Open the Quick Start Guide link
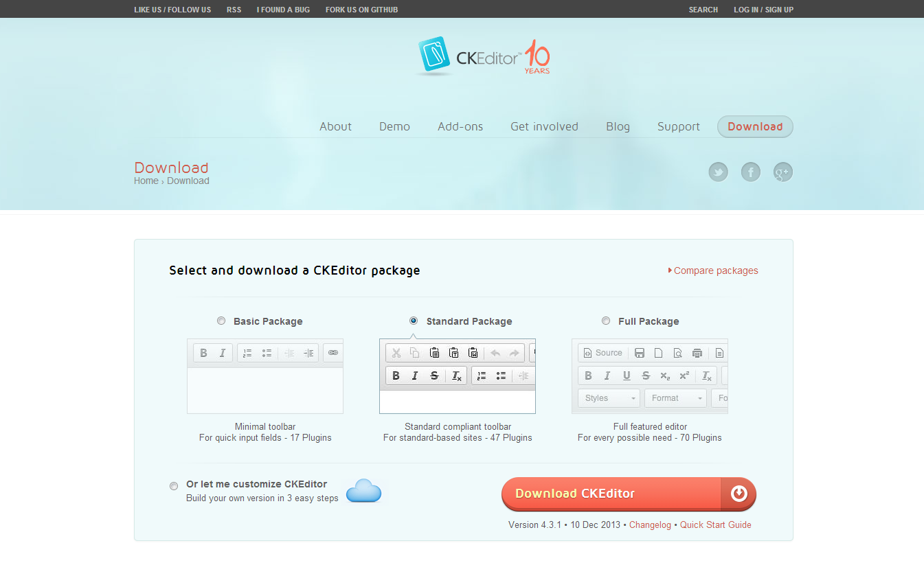Screen dimensions: 924x576 point(716,525)
